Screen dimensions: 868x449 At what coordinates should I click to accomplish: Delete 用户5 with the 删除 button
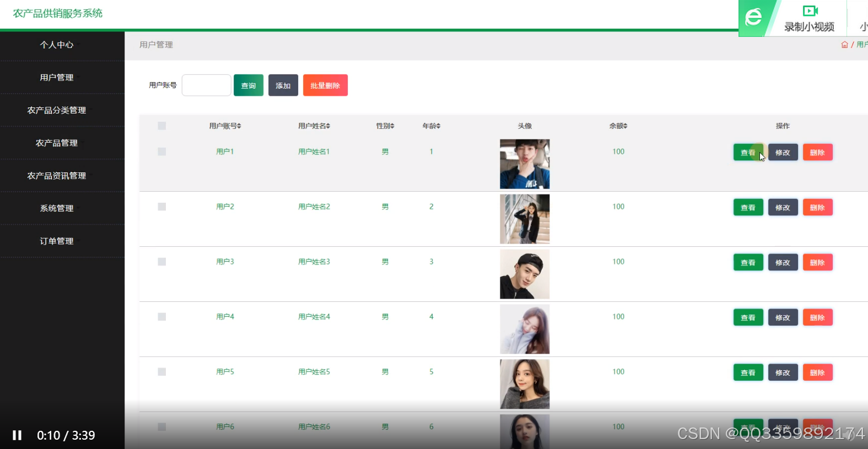(x=818, y=373)
